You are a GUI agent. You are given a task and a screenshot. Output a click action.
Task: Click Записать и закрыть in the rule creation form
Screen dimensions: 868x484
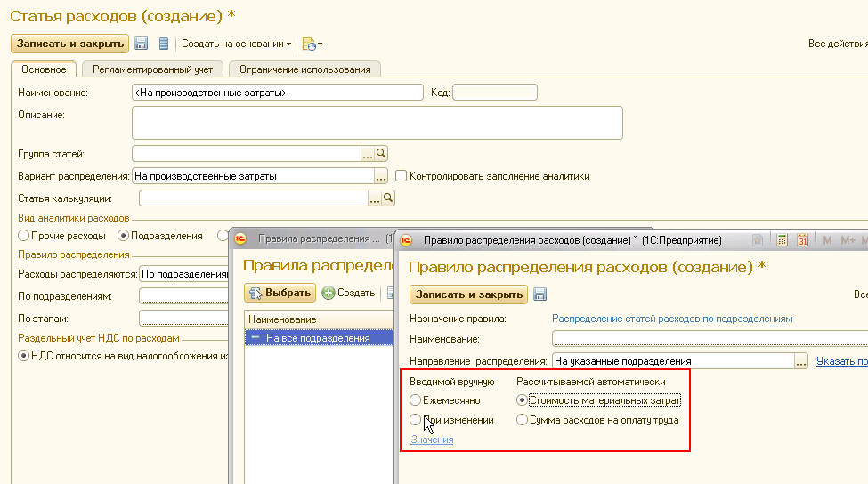469,294
